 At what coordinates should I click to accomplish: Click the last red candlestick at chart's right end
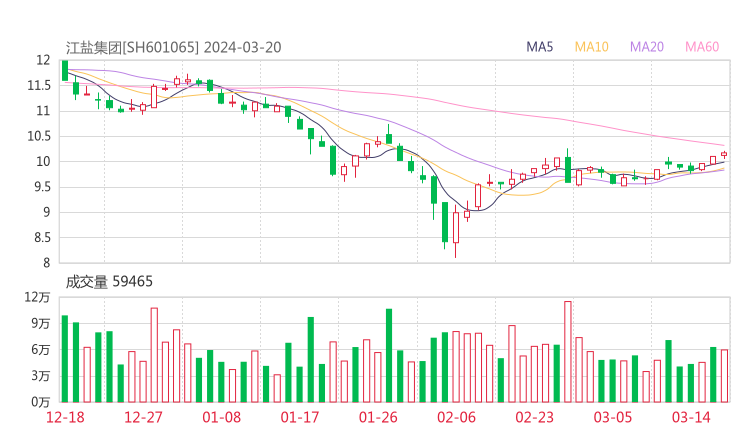point(724,154)
